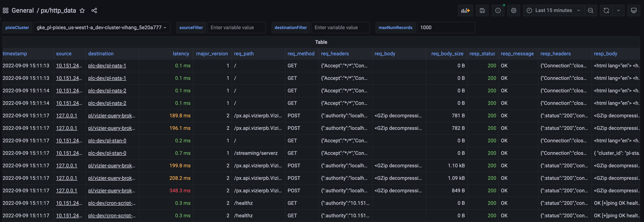Sort table by timestamp column header
This screenshot has width=644, height=222.
(15, 54)
